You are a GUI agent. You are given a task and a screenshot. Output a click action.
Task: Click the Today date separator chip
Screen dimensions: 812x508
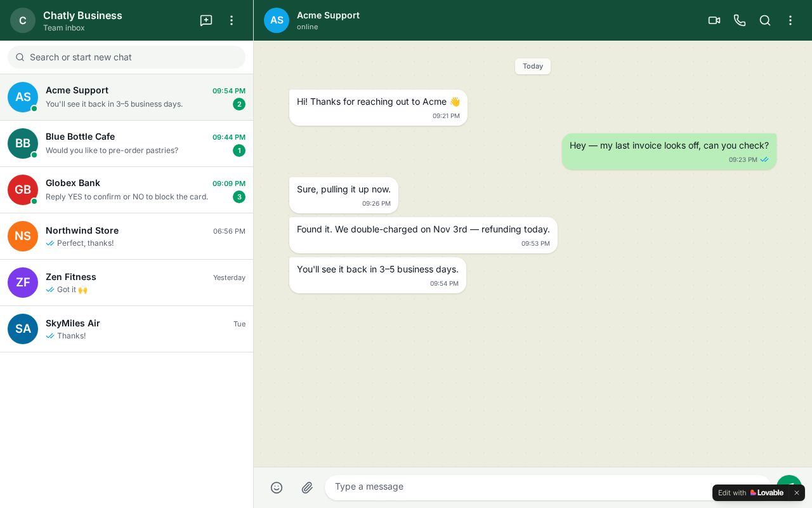click(x=533, y=66)
